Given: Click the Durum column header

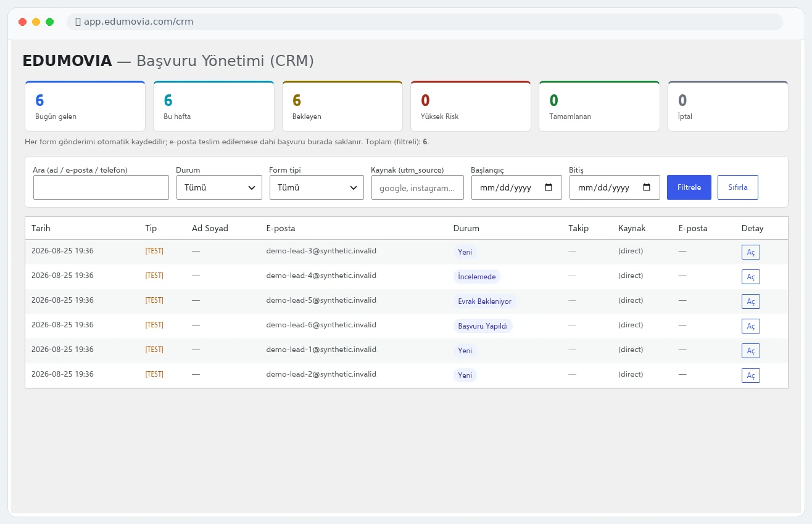Looking at the screenshot, I should pyautogui.click(x=466, y=228).
